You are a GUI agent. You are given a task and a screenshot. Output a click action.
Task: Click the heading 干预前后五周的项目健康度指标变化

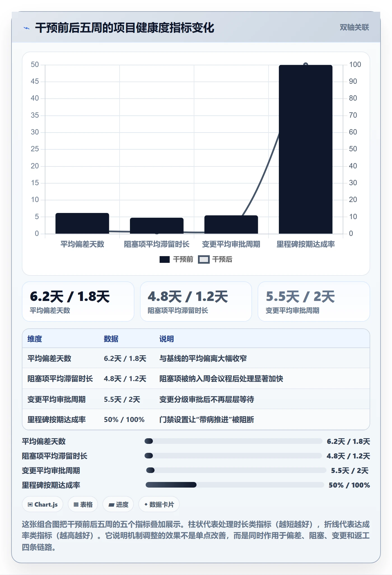[125, 28]
